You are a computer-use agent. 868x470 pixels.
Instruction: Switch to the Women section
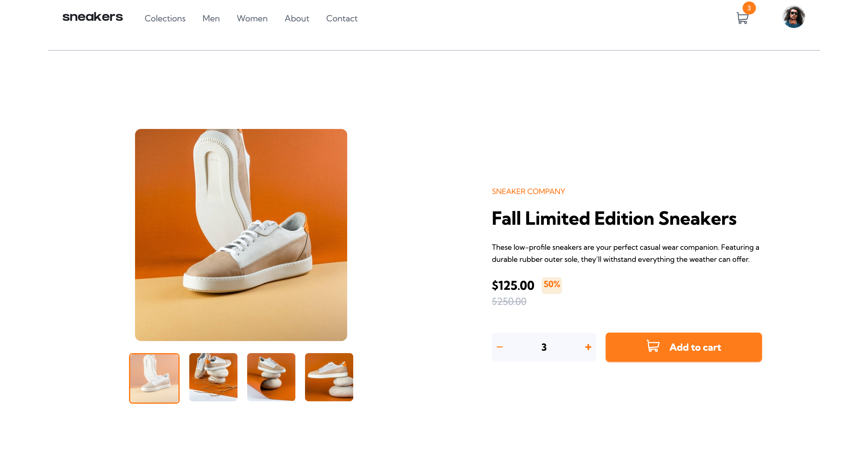click(x=252, y=19)
